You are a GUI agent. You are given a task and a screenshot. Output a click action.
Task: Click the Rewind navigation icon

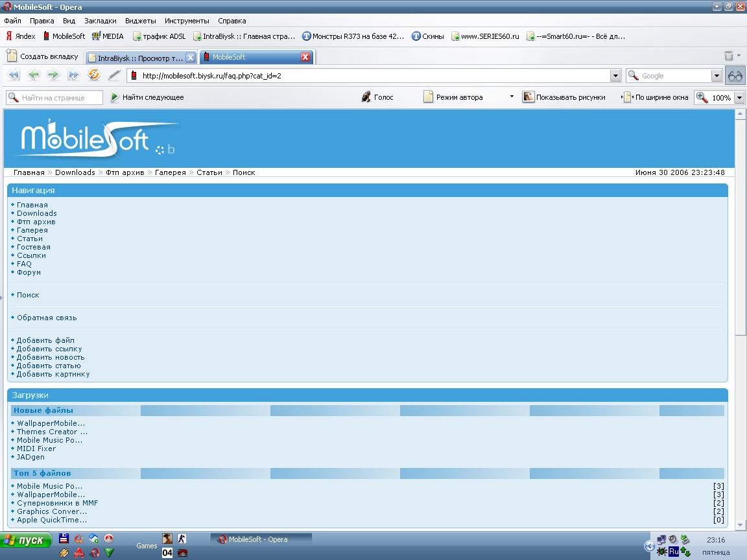[x=14, y=75]
